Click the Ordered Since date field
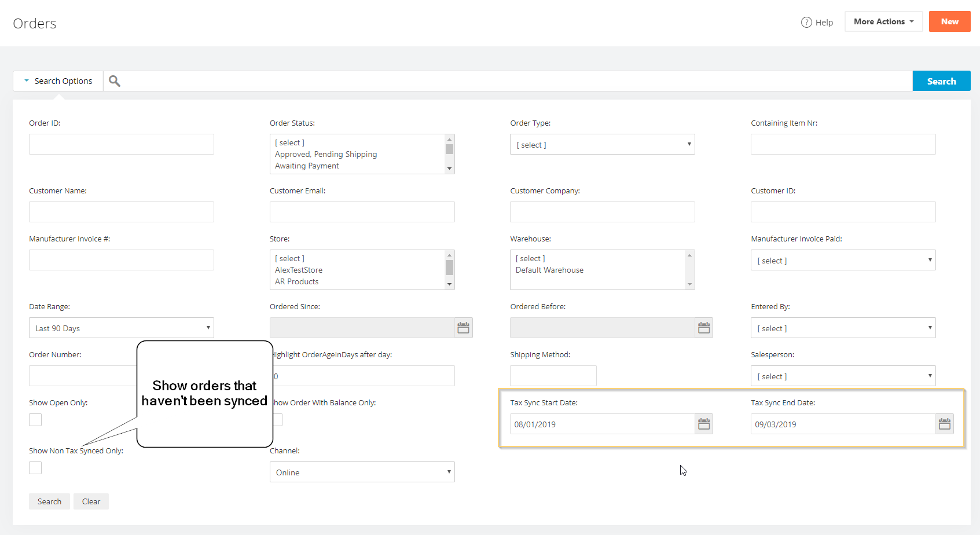This screenshot has width=980, height=535. 362,328
